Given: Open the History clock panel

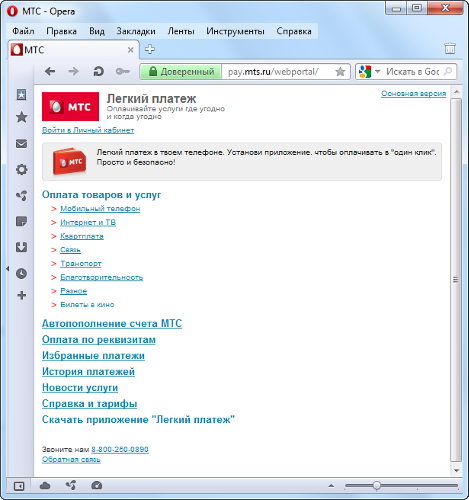Looking at the screenshot, I should 22,273.
